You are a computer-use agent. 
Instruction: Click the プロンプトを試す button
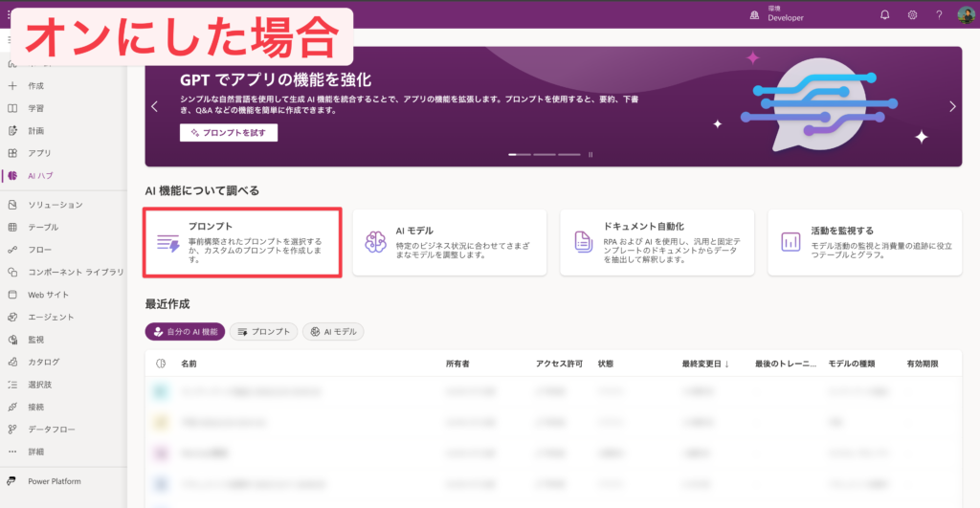coord(229,133)
